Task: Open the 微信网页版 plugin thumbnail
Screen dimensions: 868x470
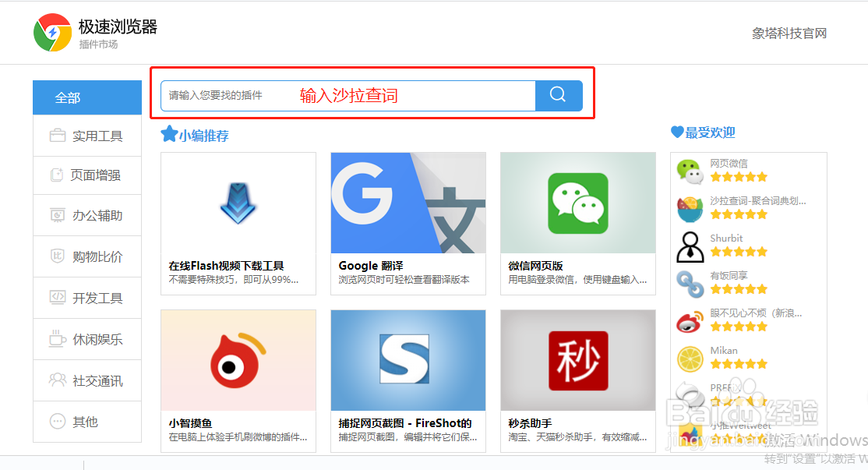Action: (578, 203)
